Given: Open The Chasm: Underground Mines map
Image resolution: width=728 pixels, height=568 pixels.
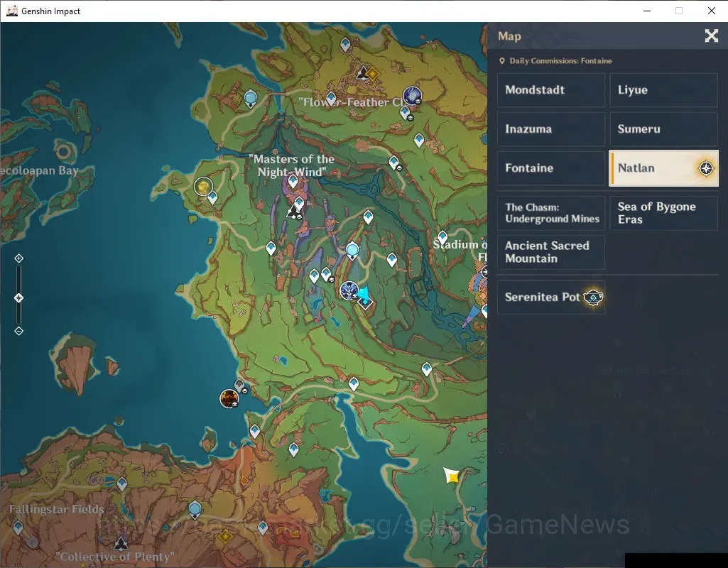Looking at the screenshot, I should (551, 213).
